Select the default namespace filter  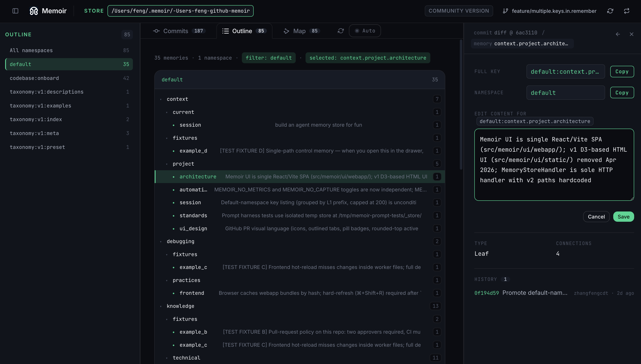coord(69,64)
